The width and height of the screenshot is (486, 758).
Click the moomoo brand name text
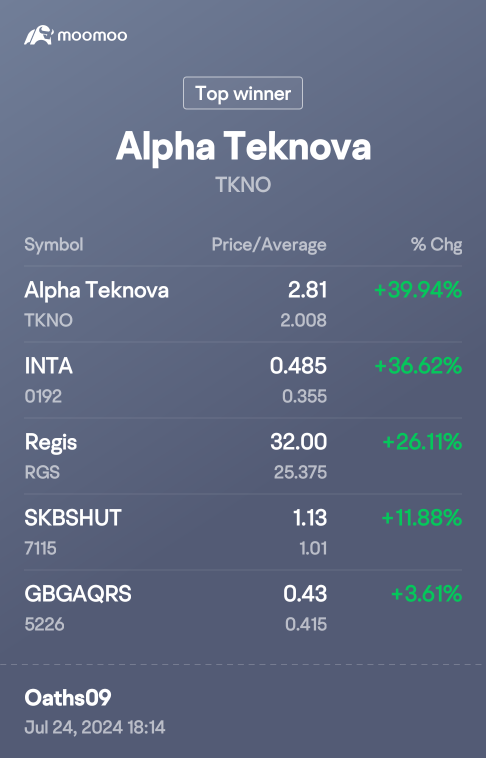click(92, 36)
